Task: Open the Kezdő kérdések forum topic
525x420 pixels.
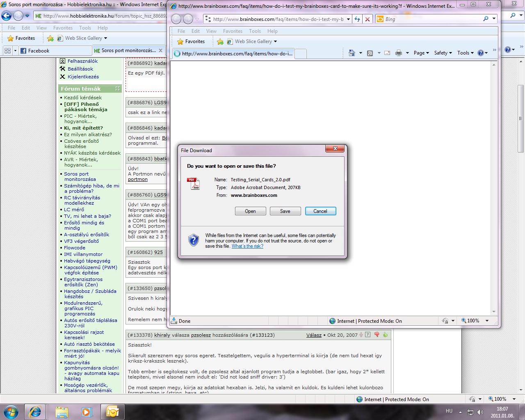Action: pos(83,98)
